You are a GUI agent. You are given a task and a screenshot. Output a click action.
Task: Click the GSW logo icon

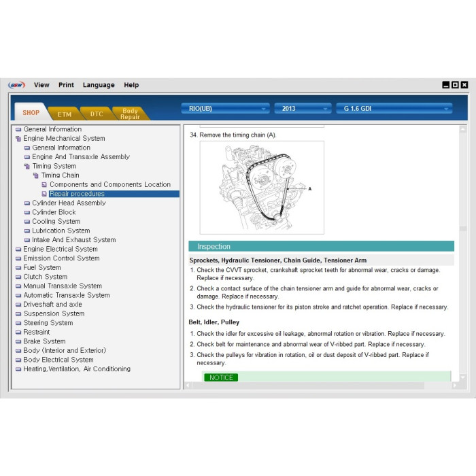[17, 85]
